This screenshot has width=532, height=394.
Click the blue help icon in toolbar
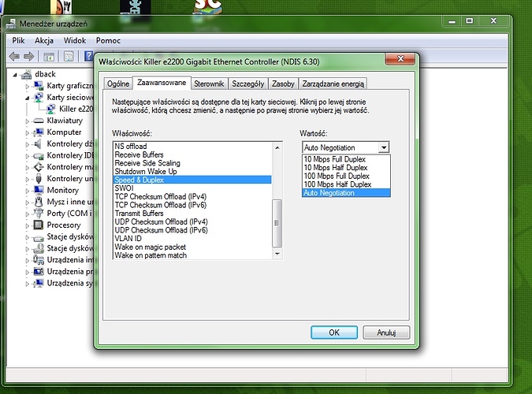point(88,56)
